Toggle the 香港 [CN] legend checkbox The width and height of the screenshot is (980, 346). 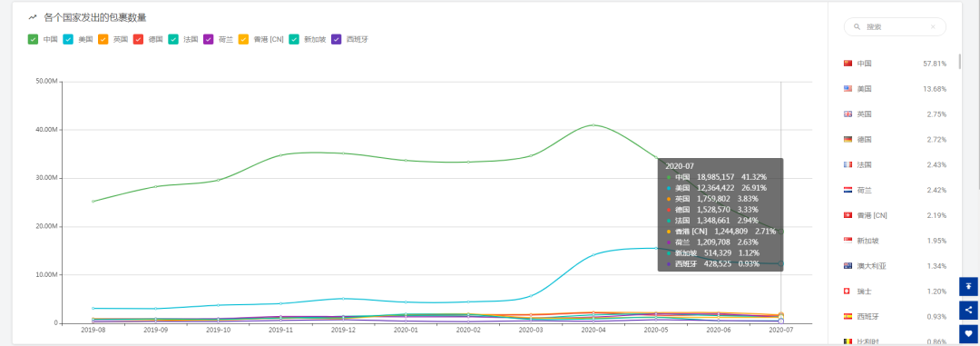[x=244, y=39]
